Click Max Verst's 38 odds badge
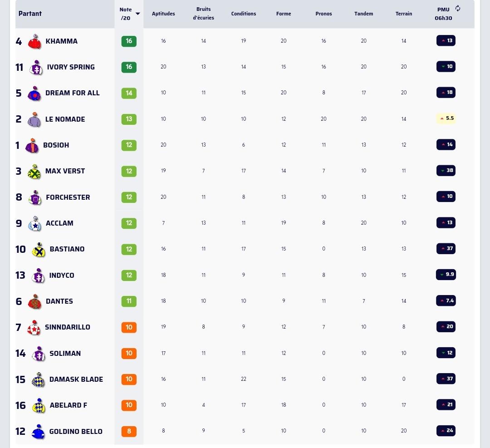 [x=446, y=171]
